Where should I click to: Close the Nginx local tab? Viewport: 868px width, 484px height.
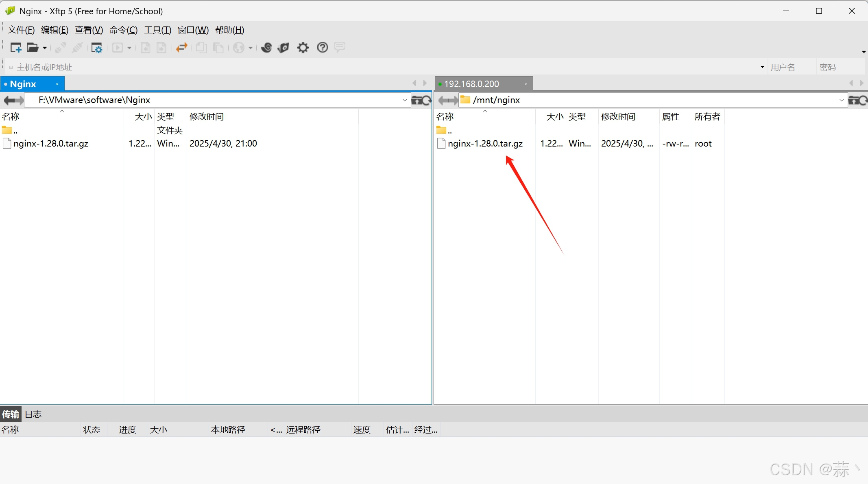(x=57, y=84)
